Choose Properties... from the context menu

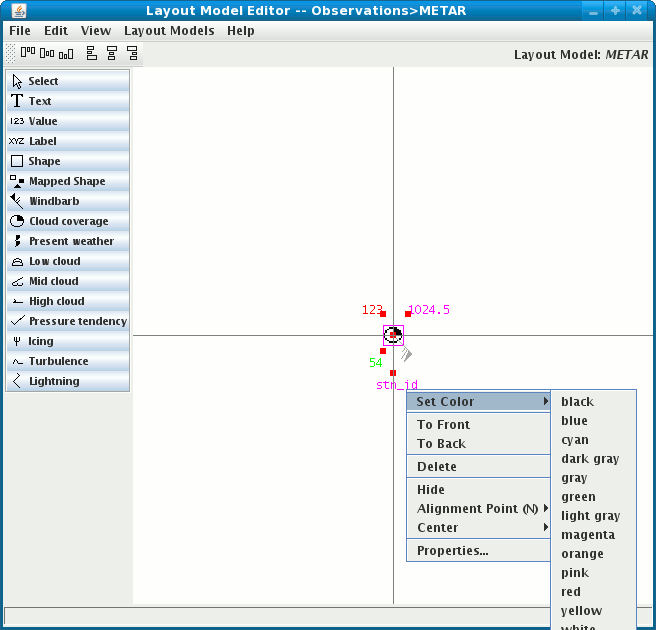(x=453, y=551)
